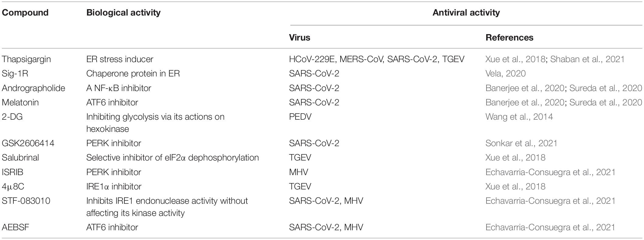
Task: Open Echavarria-Consuegra et al., 2021 in the AEBSF row
Action: click(x=550, y=227)
